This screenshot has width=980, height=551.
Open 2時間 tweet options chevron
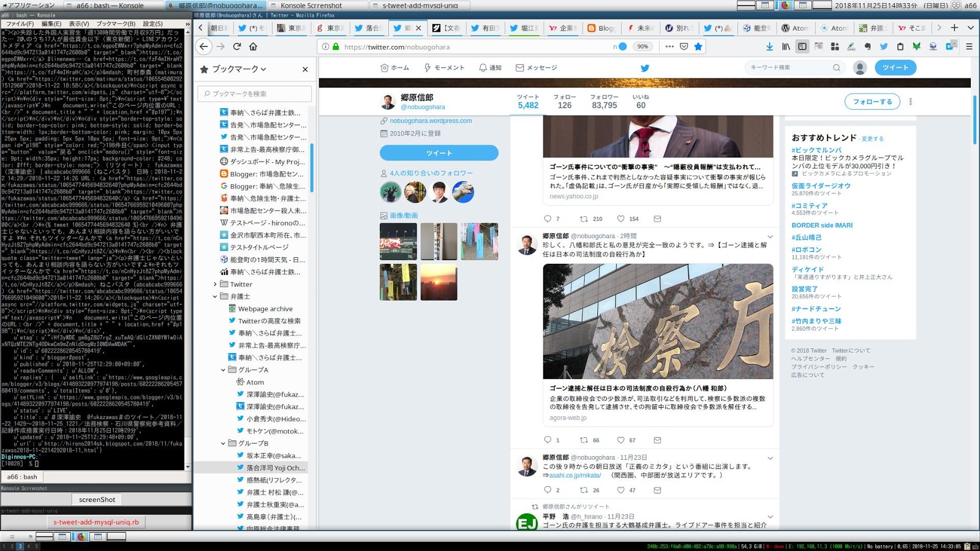[x=770, y=236]
